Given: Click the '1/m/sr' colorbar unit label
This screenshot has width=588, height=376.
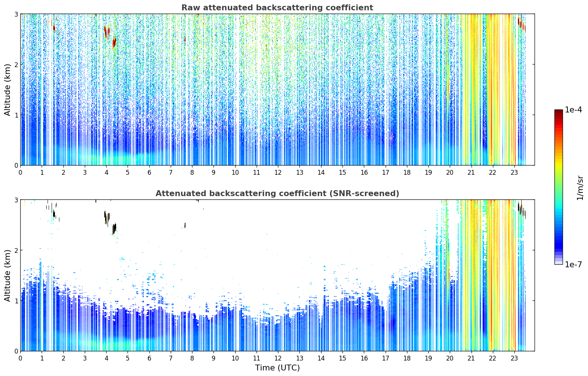Looking at the screenshot, I should 580,188.
